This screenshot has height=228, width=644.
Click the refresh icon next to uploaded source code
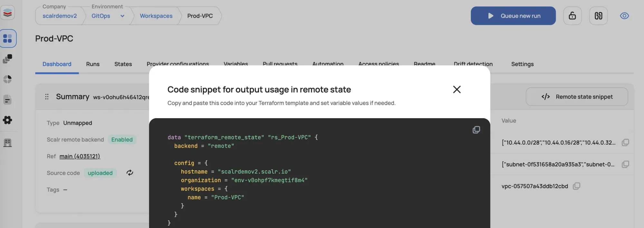[130, 173]
